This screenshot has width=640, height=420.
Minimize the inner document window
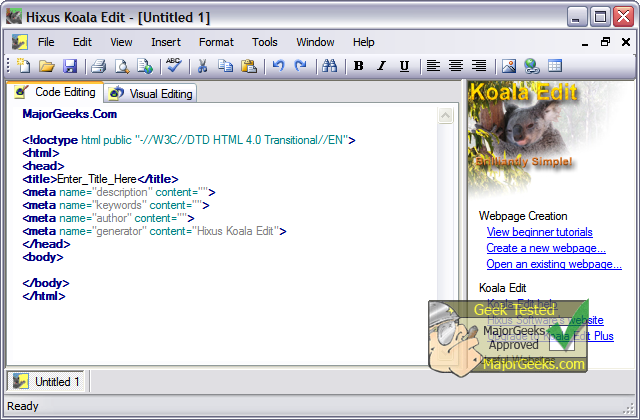coord(585,42)
